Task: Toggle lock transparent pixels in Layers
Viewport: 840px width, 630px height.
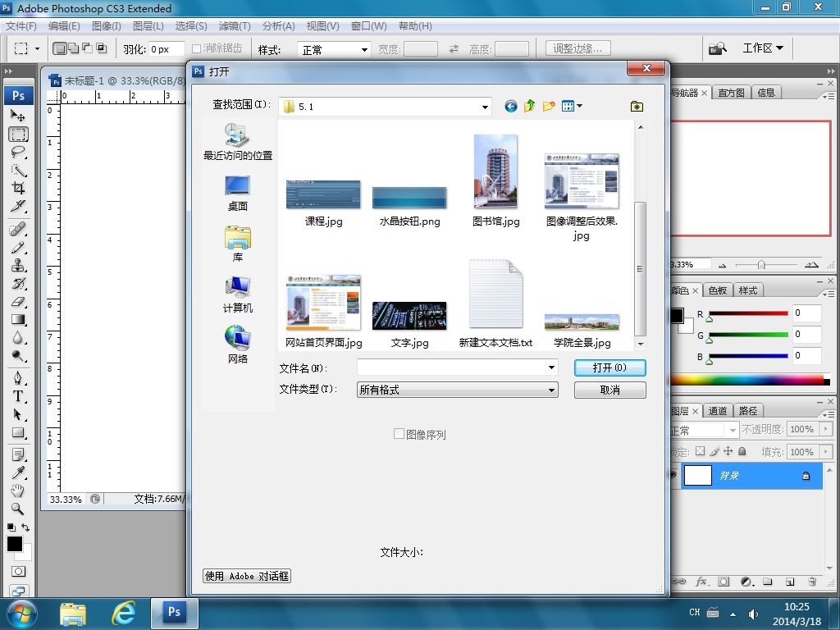Action: [x=700, y=451]
